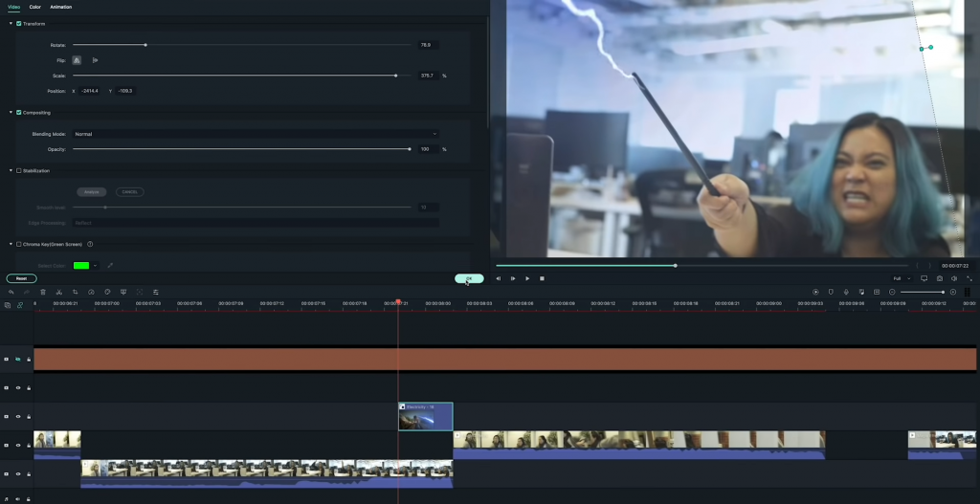Open the speed control icon
The width and height of the screenshot is (980, 504).
point(91,292)
